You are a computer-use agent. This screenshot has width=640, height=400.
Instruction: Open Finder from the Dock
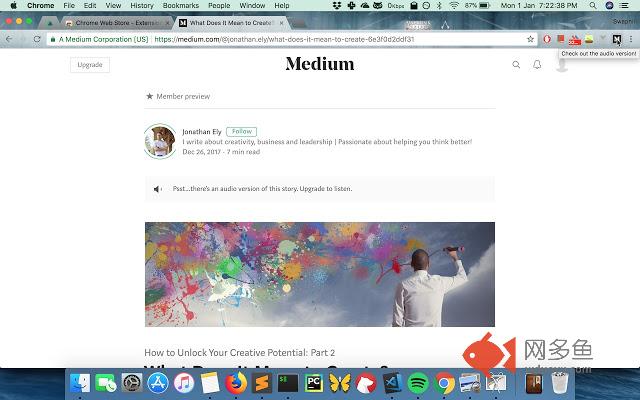(80, 383)
